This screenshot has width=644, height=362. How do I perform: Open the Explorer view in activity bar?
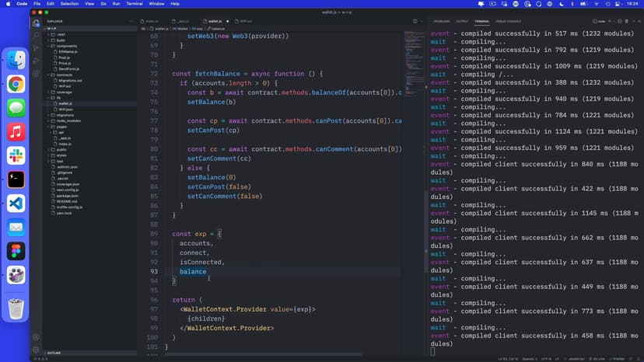tap(36, 23)
